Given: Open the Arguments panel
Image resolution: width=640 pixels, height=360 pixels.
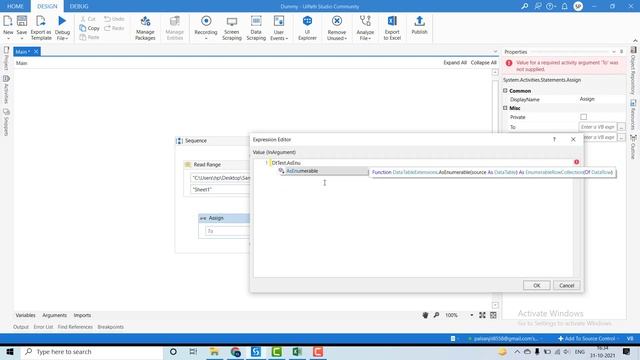Looking at the screenshot, I should 54,315.
